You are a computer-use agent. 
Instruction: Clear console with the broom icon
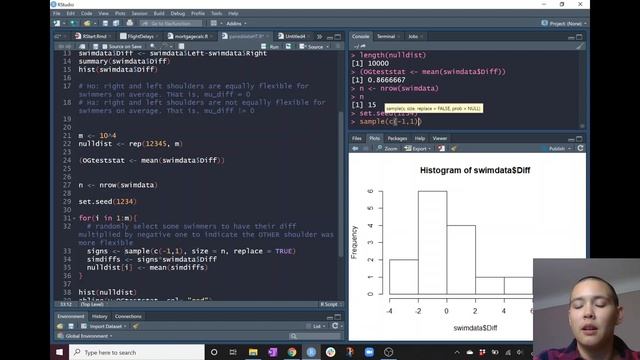[x=580, y=47]
